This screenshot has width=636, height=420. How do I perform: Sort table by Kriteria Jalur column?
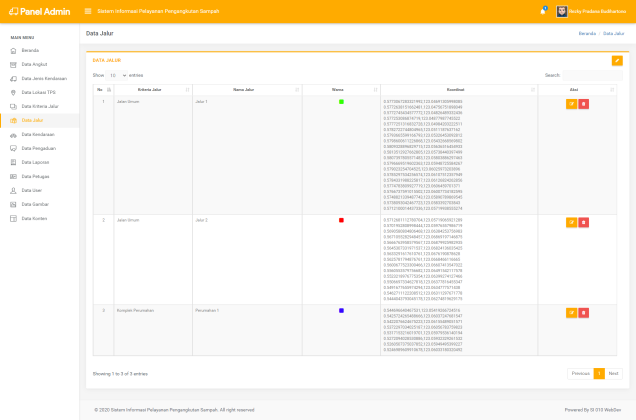(150, 90)
